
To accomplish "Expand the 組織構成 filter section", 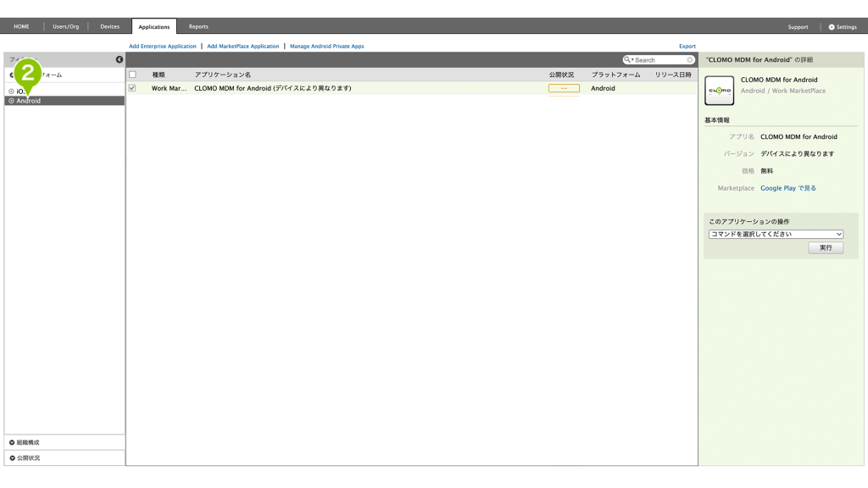I will pos(64,442).
